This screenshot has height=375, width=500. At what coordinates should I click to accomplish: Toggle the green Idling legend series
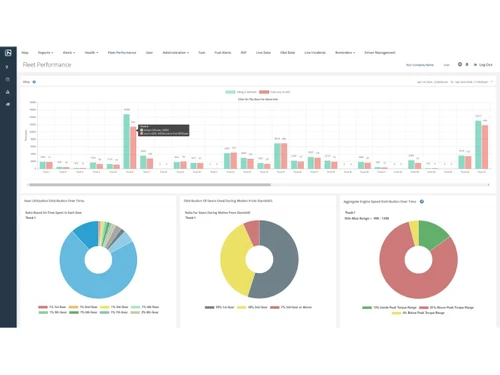tap(241, 92)
